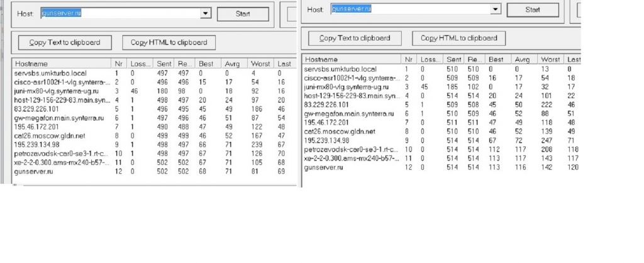This screenshot has height=263, width=644.
Task: Copy HTML to clipboard in right window
Action: click(458, 38)
